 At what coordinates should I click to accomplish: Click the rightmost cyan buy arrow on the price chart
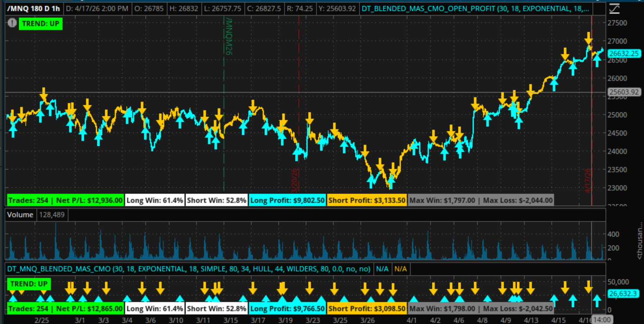597,60
